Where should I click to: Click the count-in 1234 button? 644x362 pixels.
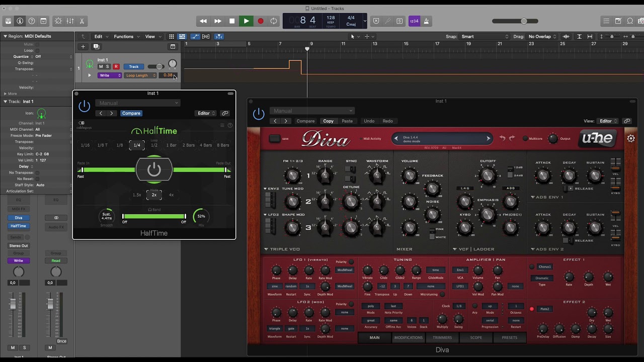point(414,21)
